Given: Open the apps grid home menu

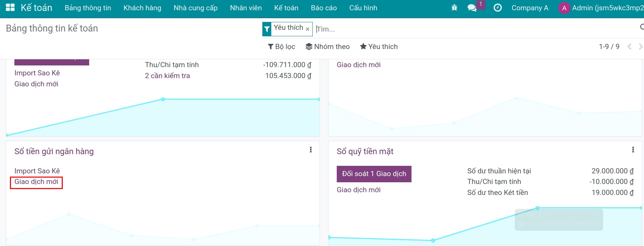Looking at the screenshot, I should pyautogui.click(x=10, y=8).
